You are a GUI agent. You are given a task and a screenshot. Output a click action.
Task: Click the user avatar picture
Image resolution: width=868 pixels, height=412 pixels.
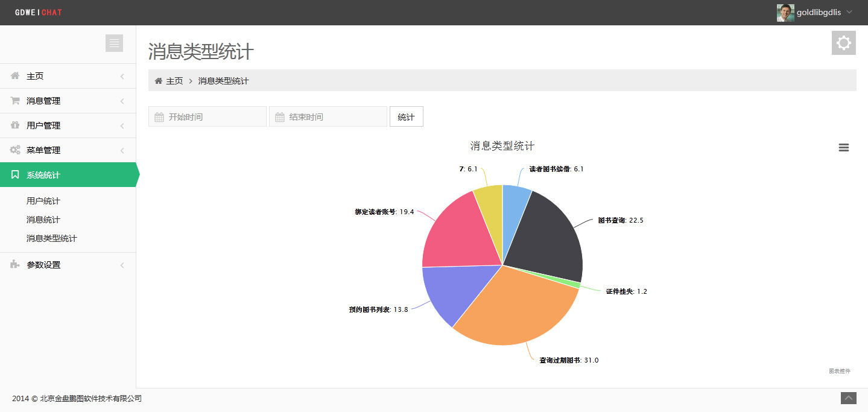pos(785,13)
